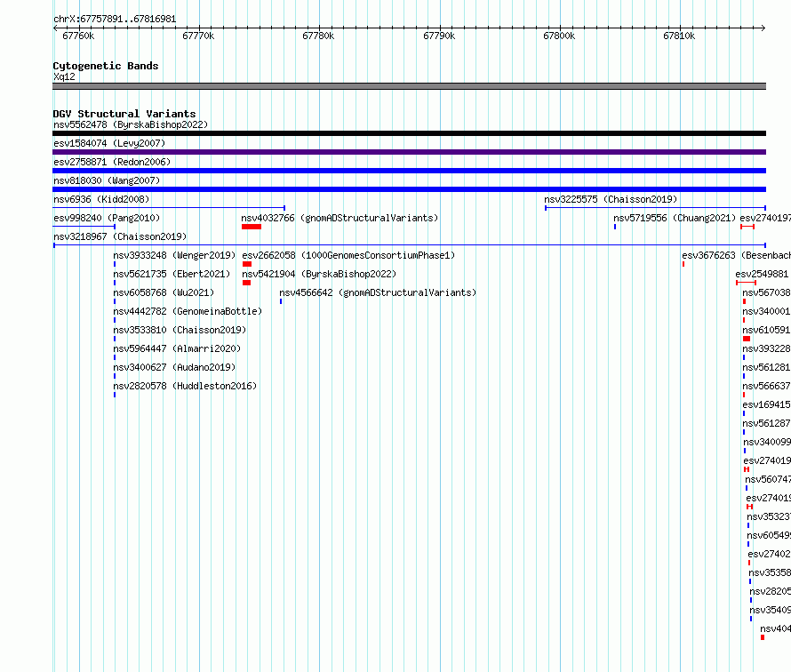
Task: Click the 67810k ruler tick label
Action: (679, 36)
